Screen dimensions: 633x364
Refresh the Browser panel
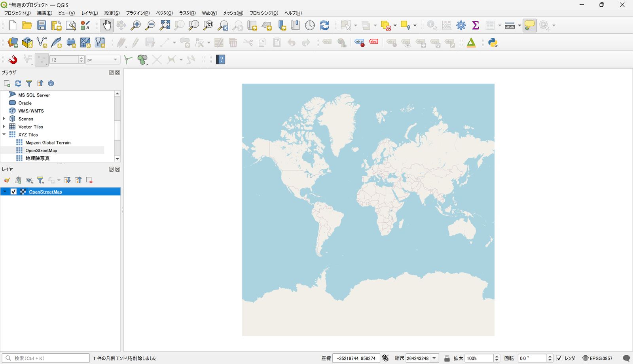pos(18,83)
